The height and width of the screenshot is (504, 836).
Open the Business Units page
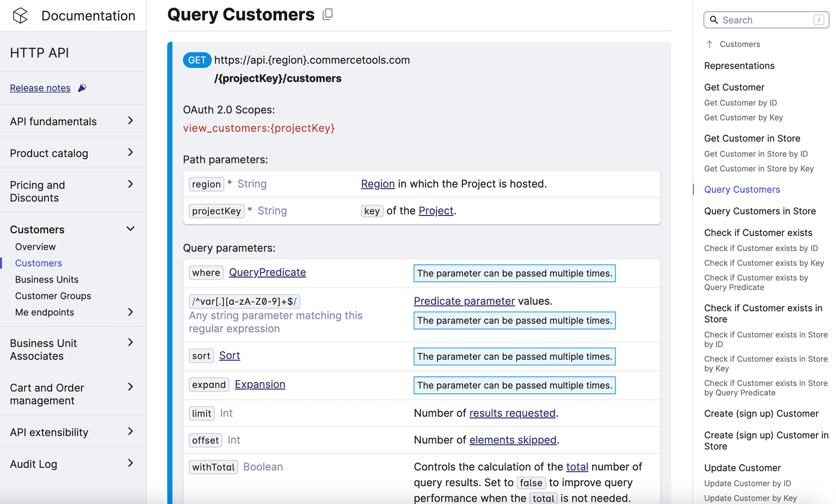47,279
